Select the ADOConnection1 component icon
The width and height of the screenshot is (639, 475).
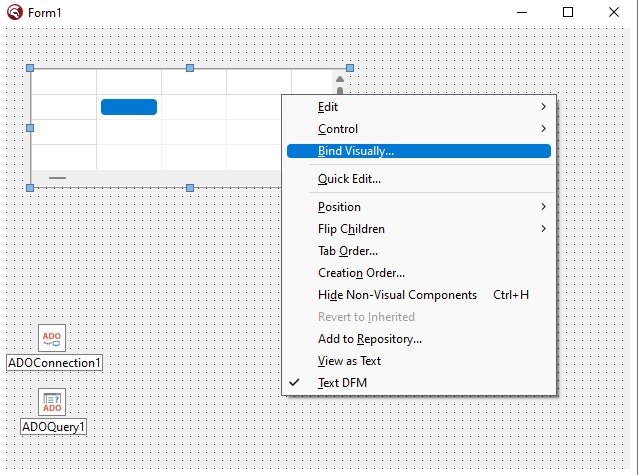click(52, 337)
